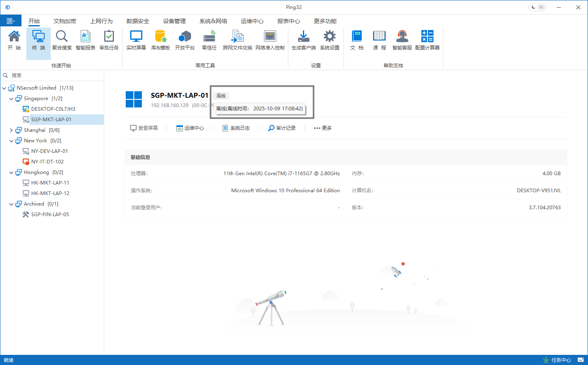This screenshot has height=365, width=588.
Task: Open 实时屏幕 live screen tool
Action: [136, 40]
